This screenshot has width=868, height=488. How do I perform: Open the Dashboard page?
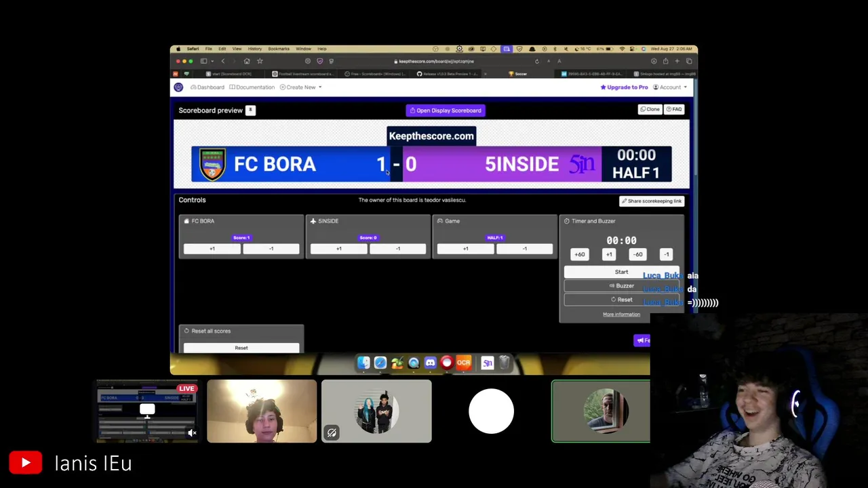coord(208,87)
